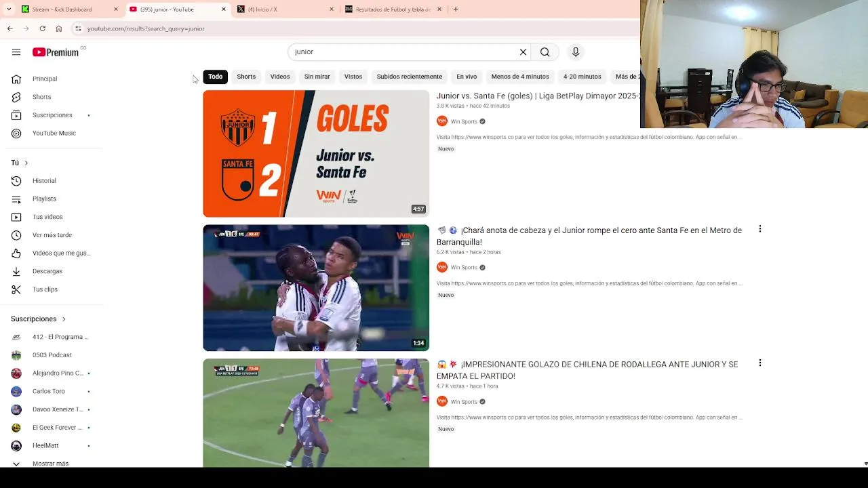Click the magnifier search button
Image resolution: width=868 pixels, height=488 pixels.
pyautogui.click(x=545, y=52)
